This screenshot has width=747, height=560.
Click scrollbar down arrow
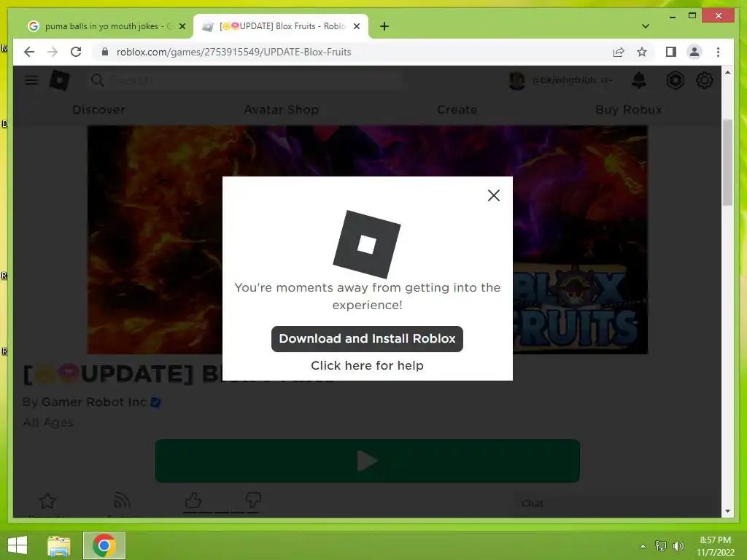click(x=727, y=511)
